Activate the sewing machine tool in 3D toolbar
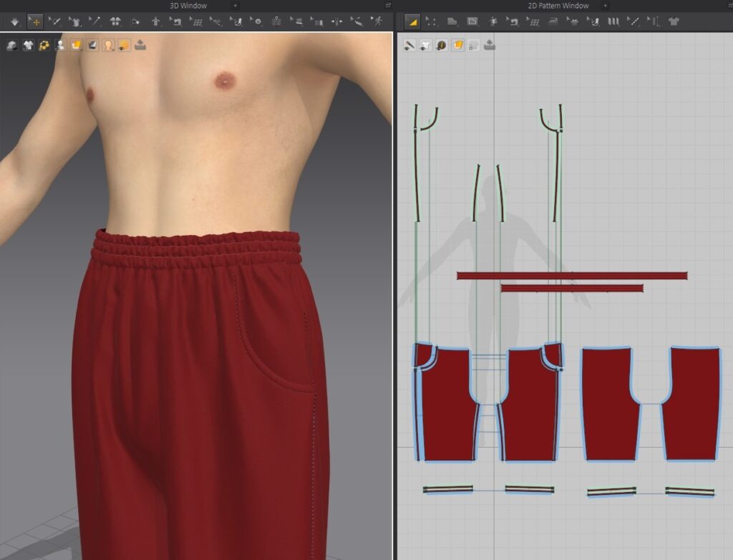Screen dimensions: 733x560 click(175, 21)
